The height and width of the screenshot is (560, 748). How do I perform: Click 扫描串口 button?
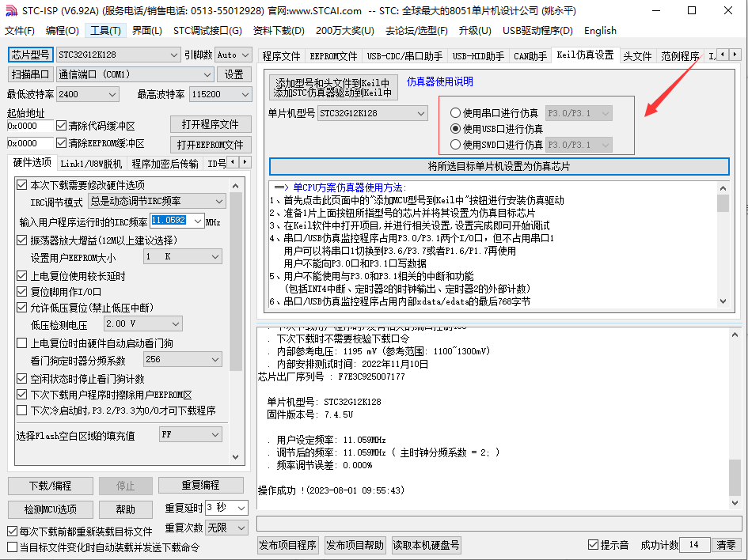click(31, 74)
